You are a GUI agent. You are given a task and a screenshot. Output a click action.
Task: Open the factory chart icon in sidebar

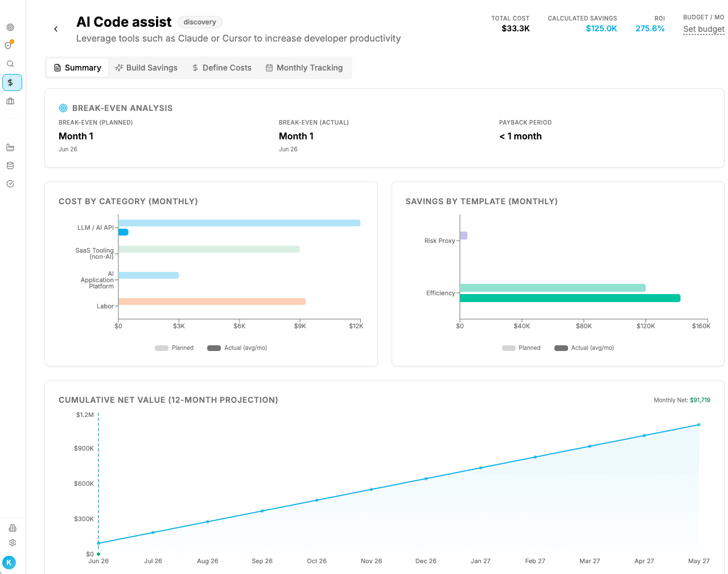pyautogui.click(x=10, y=147)
